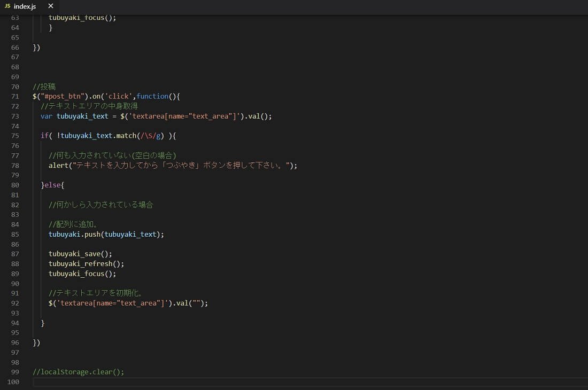Select the index.js editor tab

[x=25, y=6]
